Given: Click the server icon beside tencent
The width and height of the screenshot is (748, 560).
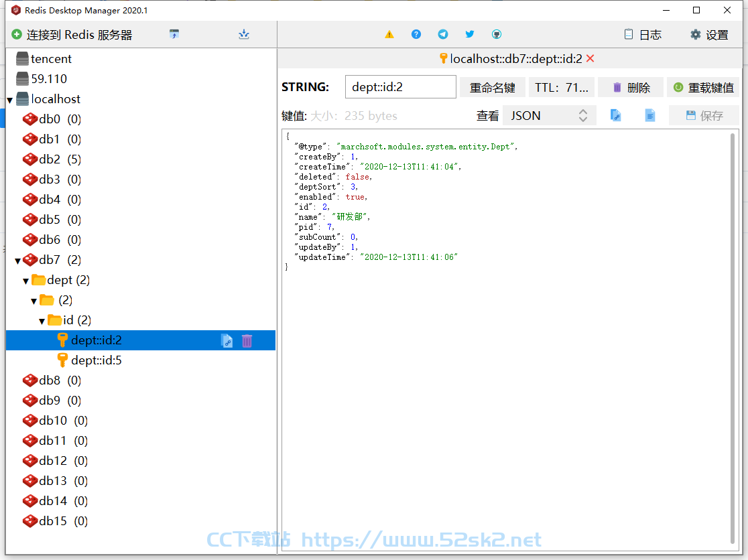Looking at the screenshot, I should tap(22, 59).
